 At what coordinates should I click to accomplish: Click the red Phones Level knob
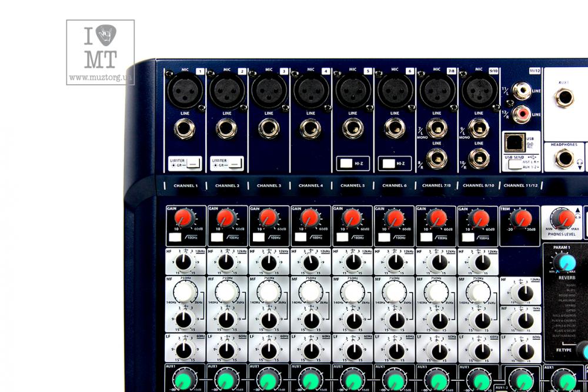coord(567,219)
